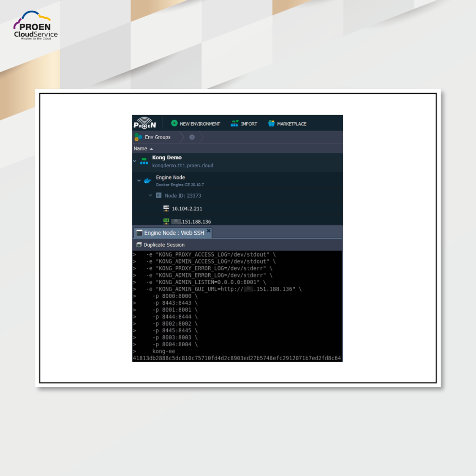Open Env Groups breadcrumb
The image size is (476, 476).
158,137
